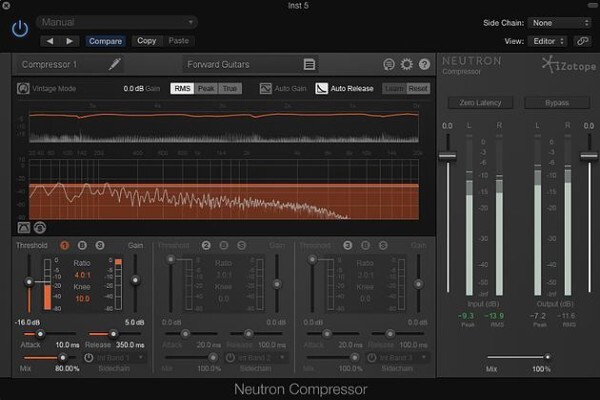This screenshot has height=400, width=600.
Task: Bypass band 3 with its B button
Action: coord(365,245)
